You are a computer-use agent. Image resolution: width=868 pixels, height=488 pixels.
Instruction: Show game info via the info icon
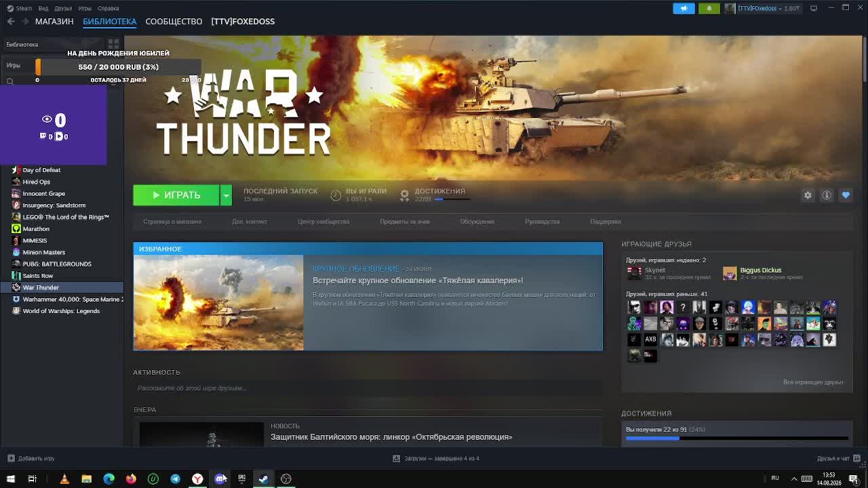point(827,195)
